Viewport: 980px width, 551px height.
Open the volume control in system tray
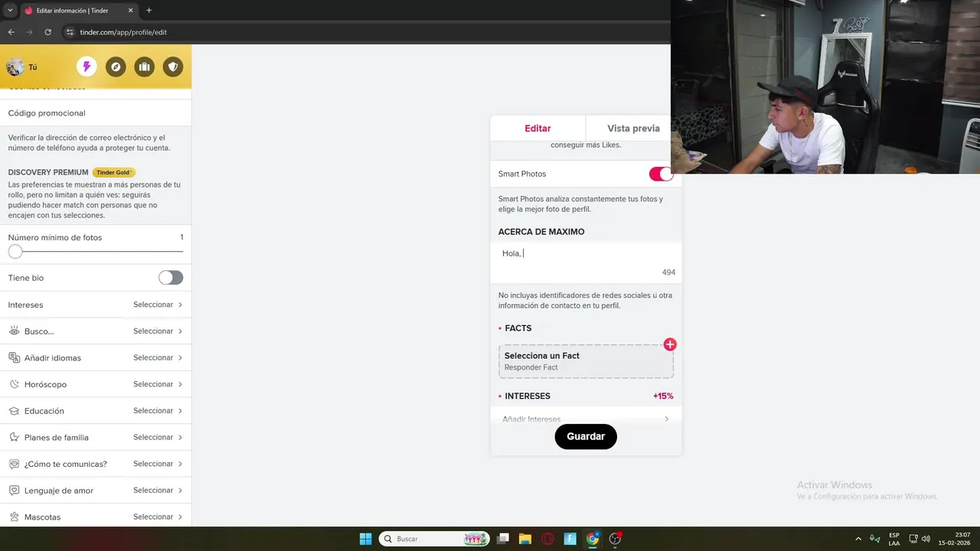point(926,539)
